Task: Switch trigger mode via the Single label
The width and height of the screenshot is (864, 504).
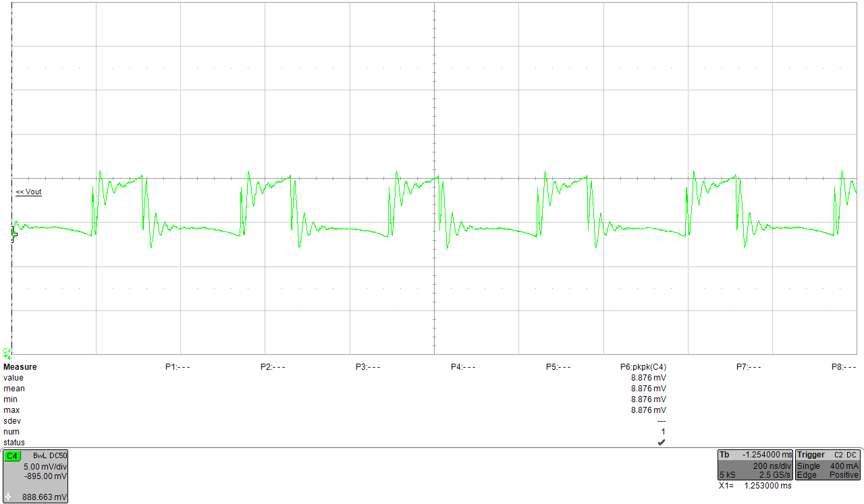Action: click(x=807, y=466)
